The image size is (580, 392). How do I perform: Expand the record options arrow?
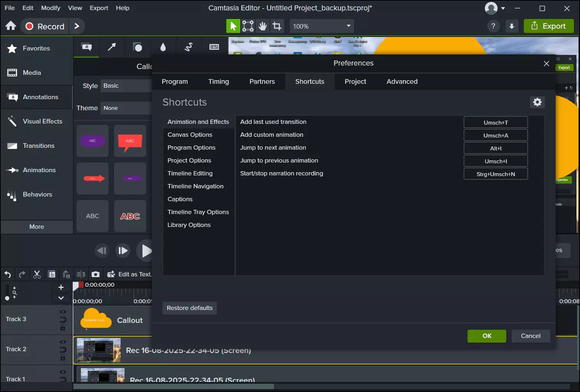coord(77,26)
